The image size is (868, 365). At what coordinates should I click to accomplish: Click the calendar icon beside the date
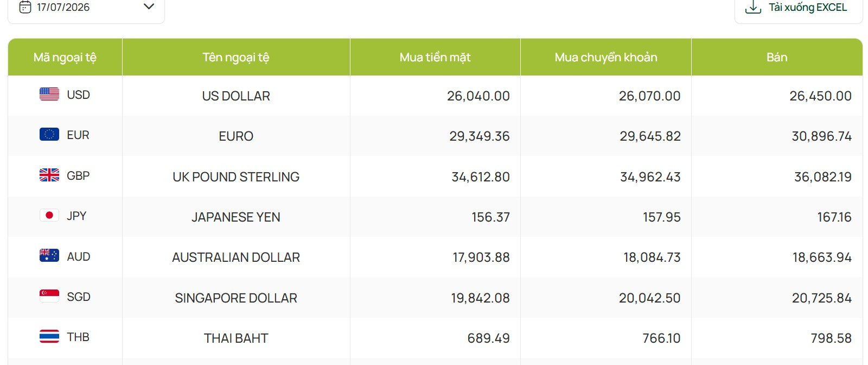tap(25, 7)
